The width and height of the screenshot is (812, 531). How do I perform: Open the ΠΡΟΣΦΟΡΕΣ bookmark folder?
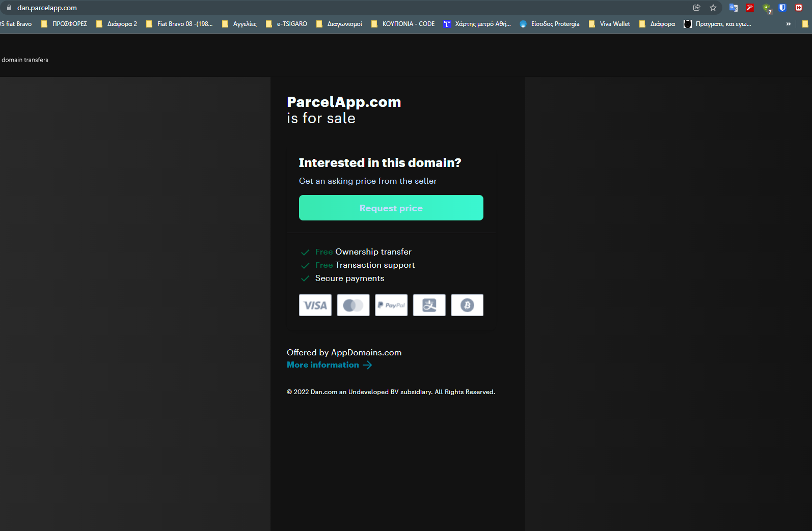(x=64, y=24)
